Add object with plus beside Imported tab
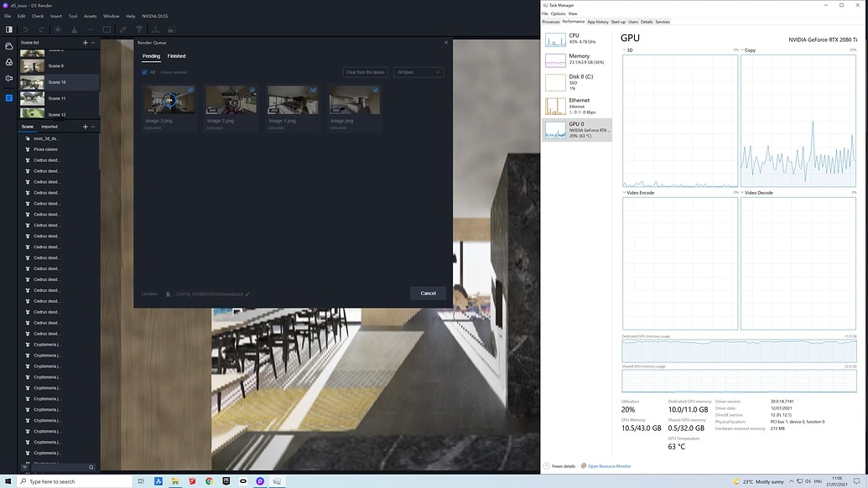This screenshot has height=488, width=868. tap(86, 127)
